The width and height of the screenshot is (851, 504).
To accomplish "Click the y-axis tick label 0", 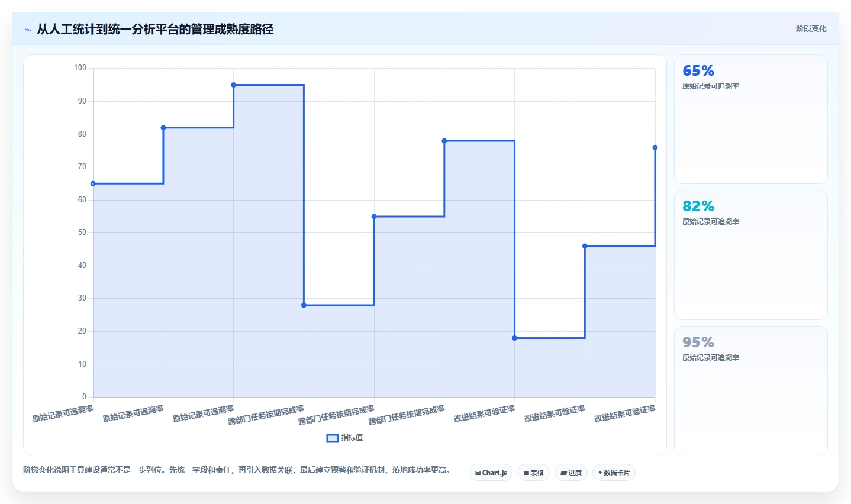I will pyautogui.click(x=84, y=397).
